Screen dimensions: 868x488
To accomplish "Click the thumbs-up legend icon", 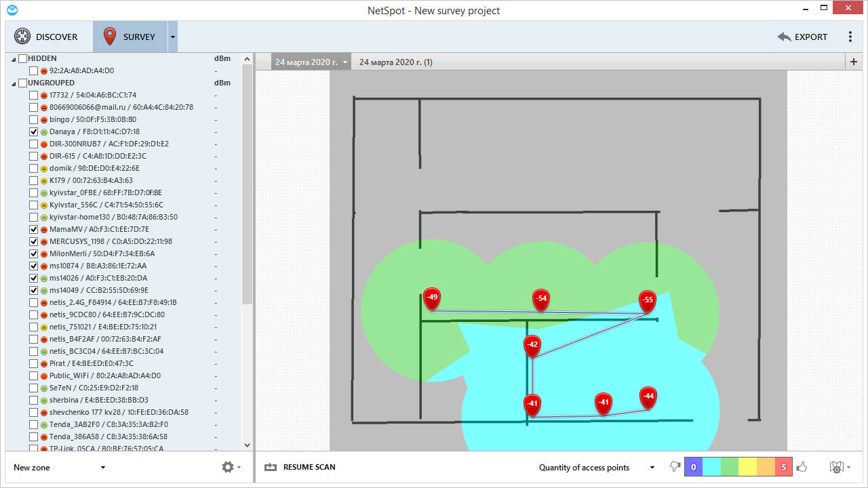I will 802,467.
